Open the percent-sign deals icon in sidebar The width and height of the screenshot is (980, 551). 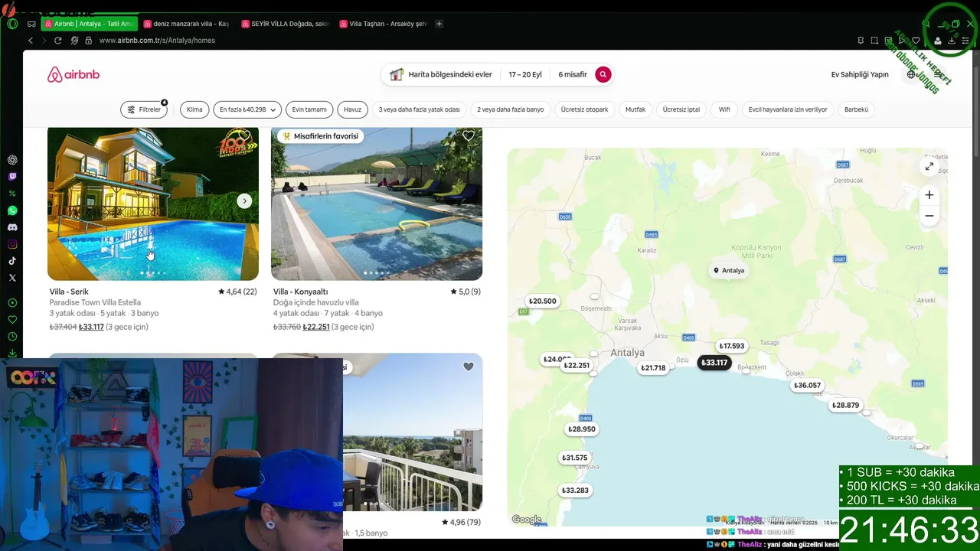coord(12,194)
